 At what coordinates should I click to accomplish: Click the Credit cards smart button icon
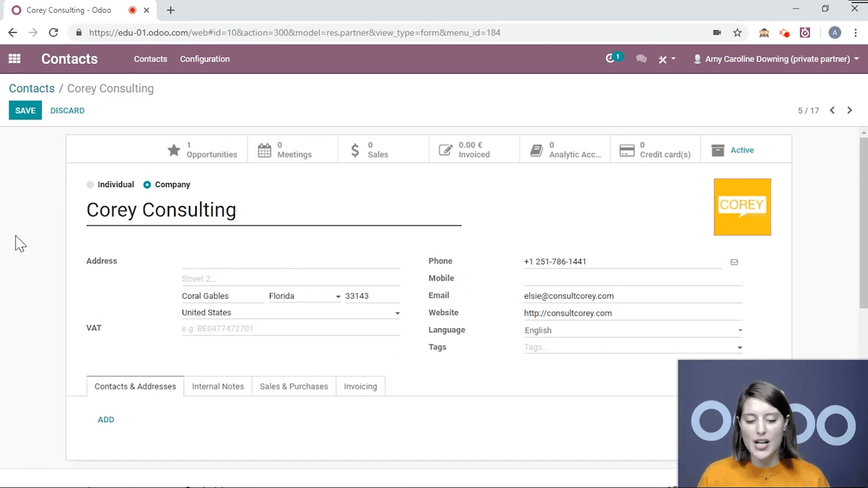click(627, 150)
